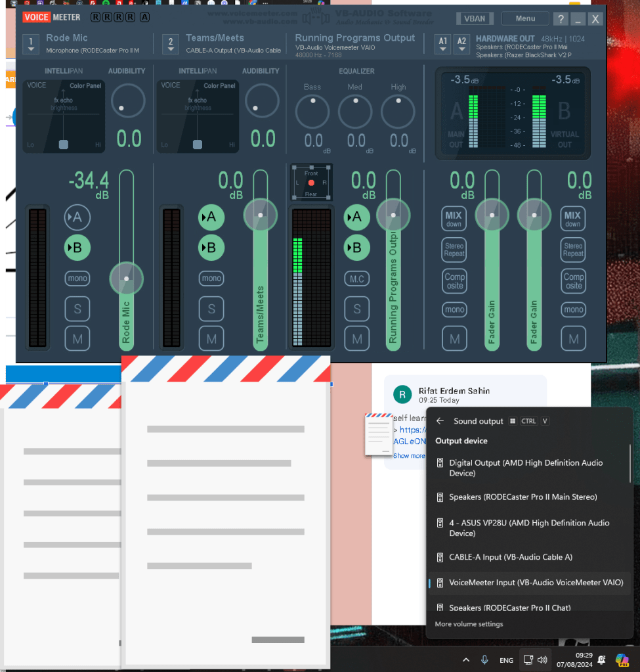Viewport: 640px width, 672px height.
Task: Click MIX down on bus A
Action: pyautogui.click(x=454, y=219)
